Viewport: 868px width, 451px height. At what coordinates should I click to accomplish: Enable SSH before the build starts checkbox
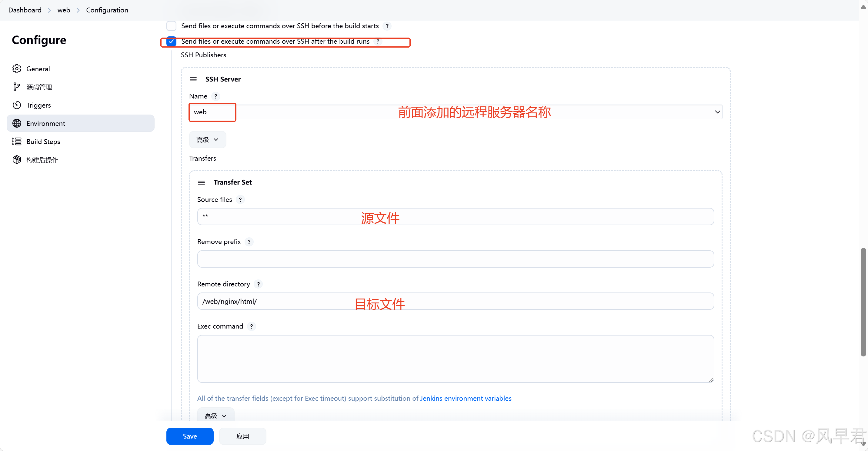point(172,26)
